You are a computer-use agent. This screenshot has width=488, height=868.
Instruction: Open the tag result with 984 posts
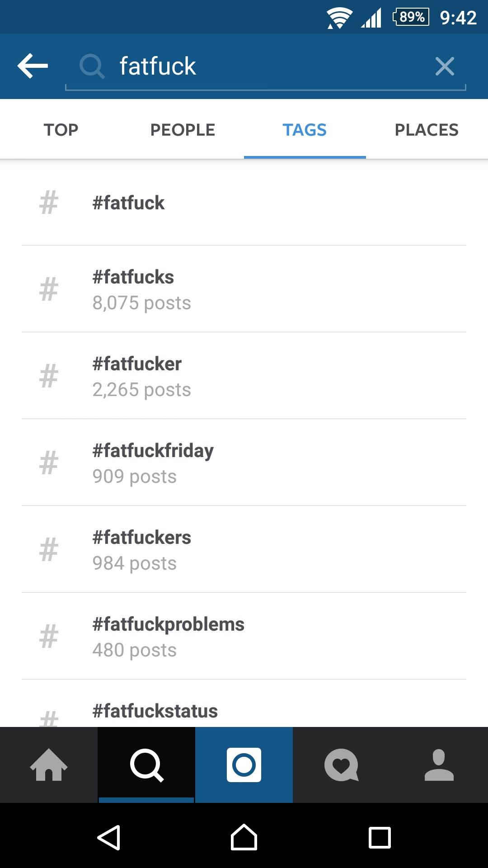tap(244, 550)
